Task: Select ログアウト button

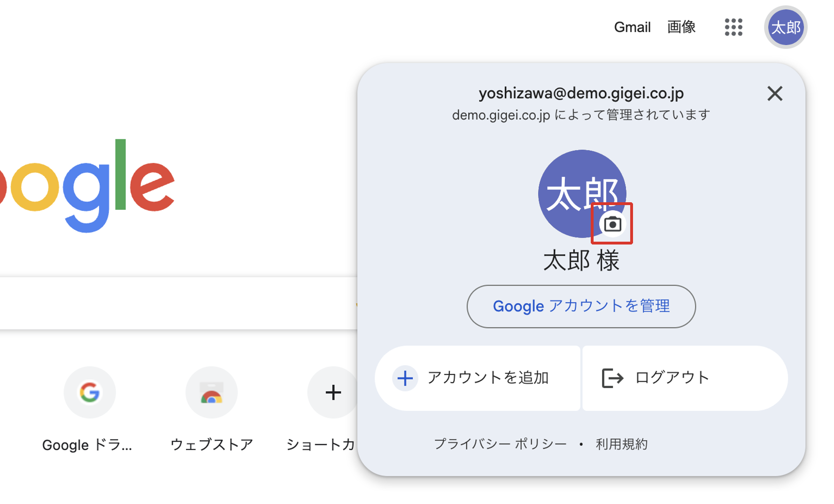Action: click(x=685, y=378)
